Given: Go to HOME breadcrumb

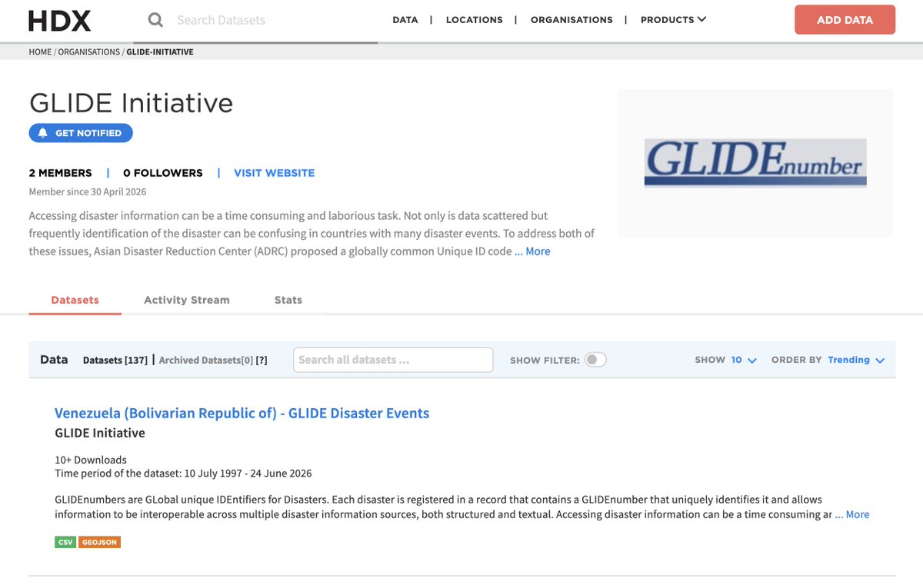Looking at the screenshot, I should 40,52.
